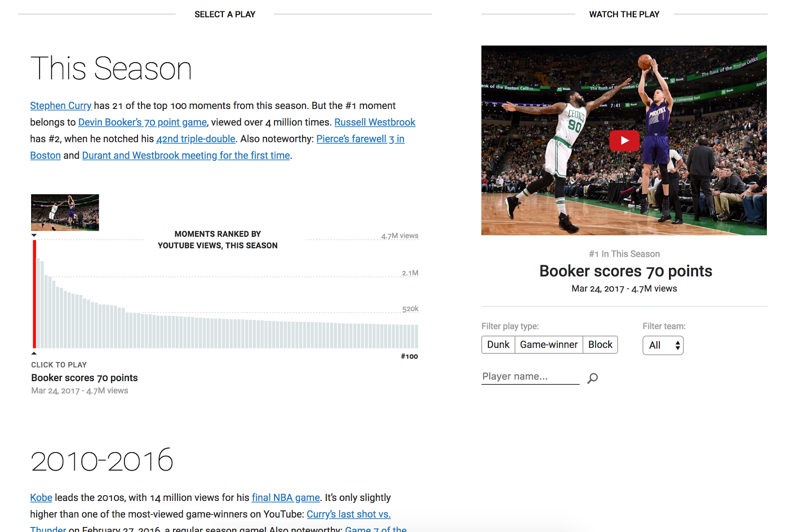This screenshot has height=532, width=803.
Task: Toggle the Game-winner play type filter
Action: pos(549,344)
